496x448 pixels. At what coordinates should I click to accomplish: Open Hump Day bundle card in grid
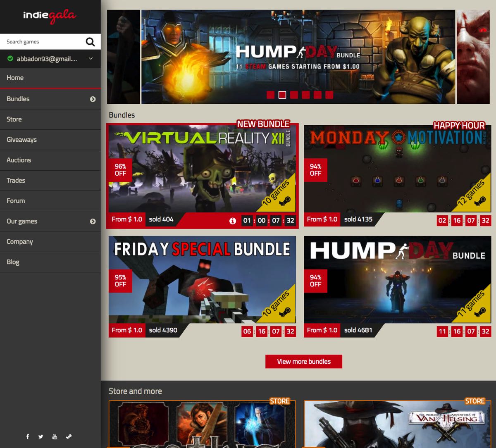397,286
